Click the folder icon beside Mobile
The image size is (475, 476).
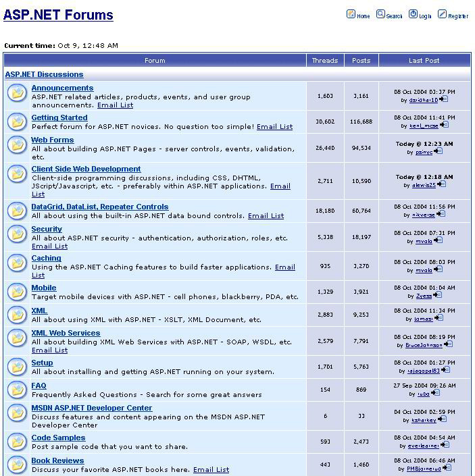point(17,292)
